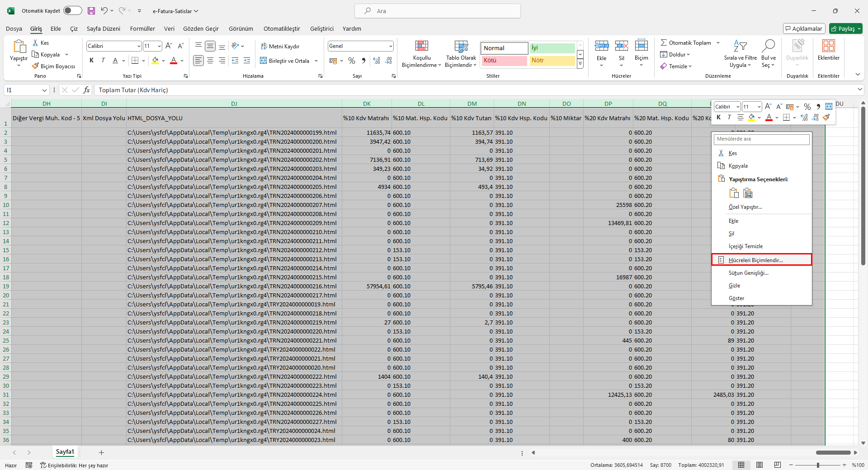This screenshot has height=470, width=868.
Task: Toggle left alignment in the ribbon
Action: [198, 61]
